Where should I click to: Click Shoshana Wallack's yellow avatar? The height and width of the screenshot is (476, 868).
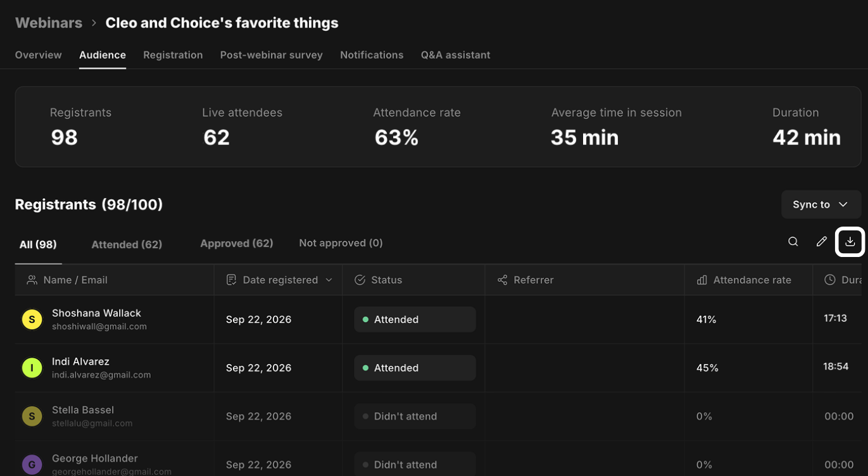pyautogui.click(x=32, y=320)
